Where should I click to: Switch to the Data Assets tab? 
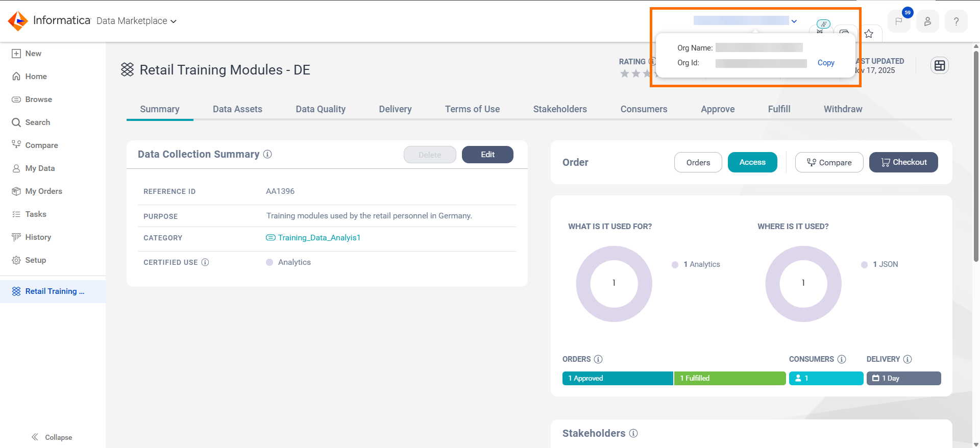click(237, 109)
